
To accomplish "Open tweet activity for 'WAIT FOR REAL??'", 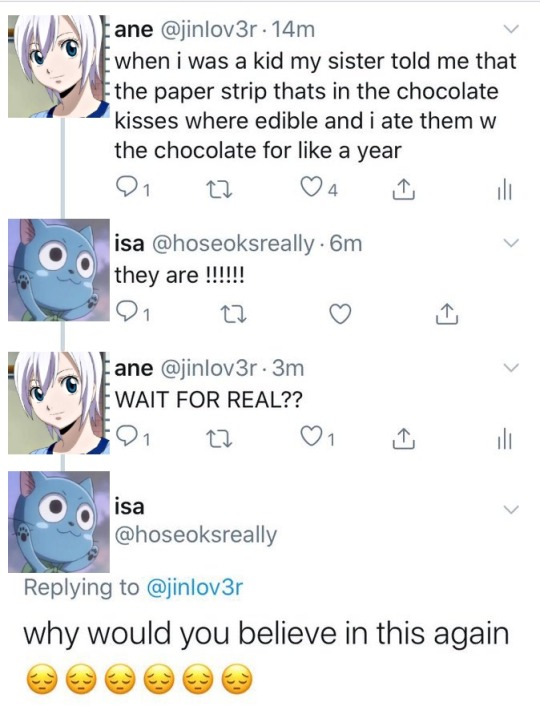I will pos(504,439).
